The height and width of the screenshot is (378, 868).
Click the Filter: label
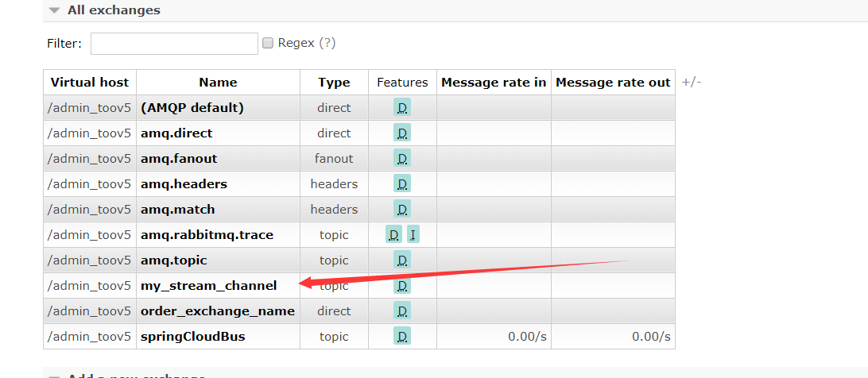pos(64,43)
